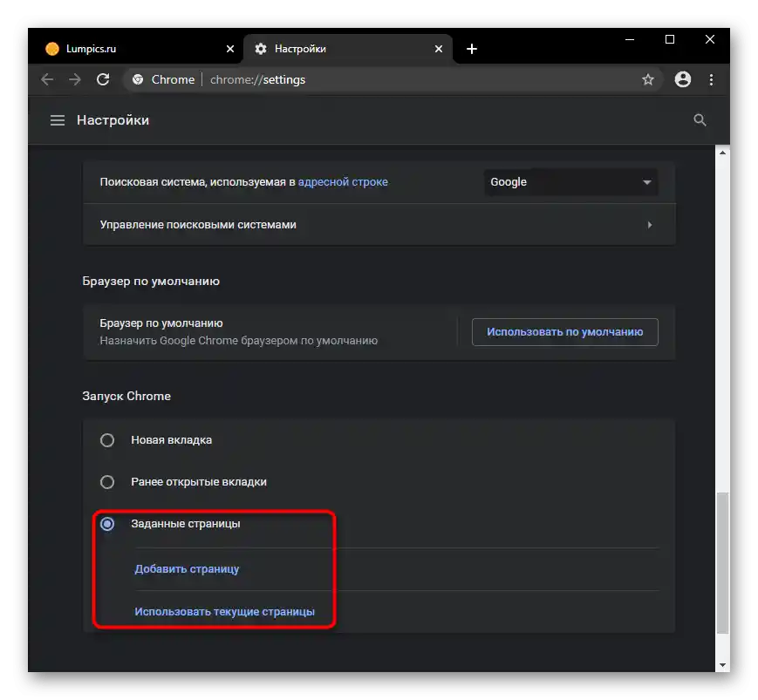Close the Chrome window
The height and width of the screenshot is (700, 758).
(710, 39)
